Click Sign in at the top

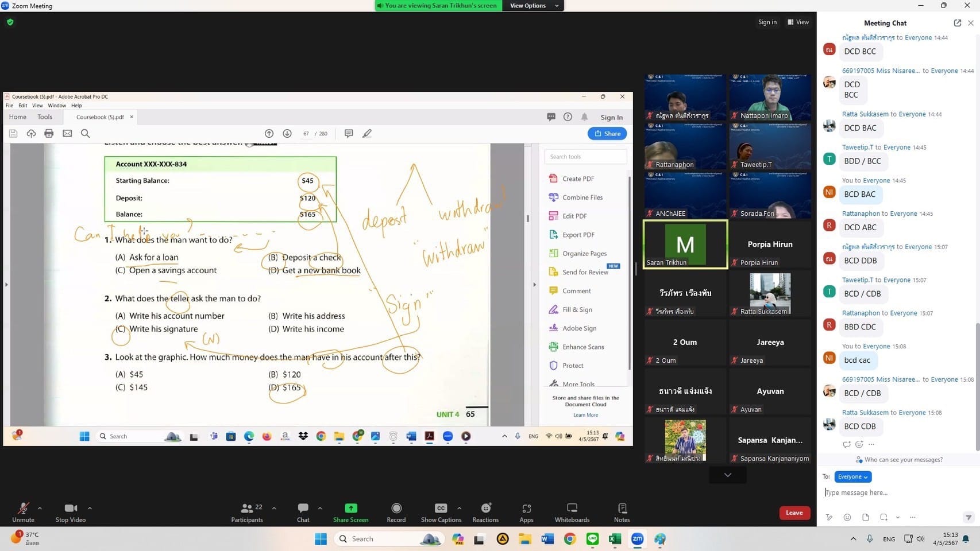pos(767,22)
